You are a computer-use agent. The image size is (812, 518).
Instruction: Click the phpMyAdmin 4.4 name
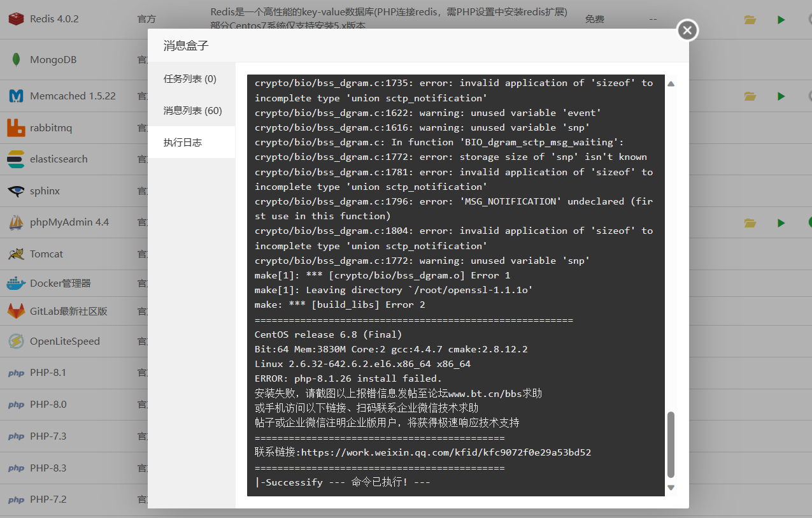(69, 222)
